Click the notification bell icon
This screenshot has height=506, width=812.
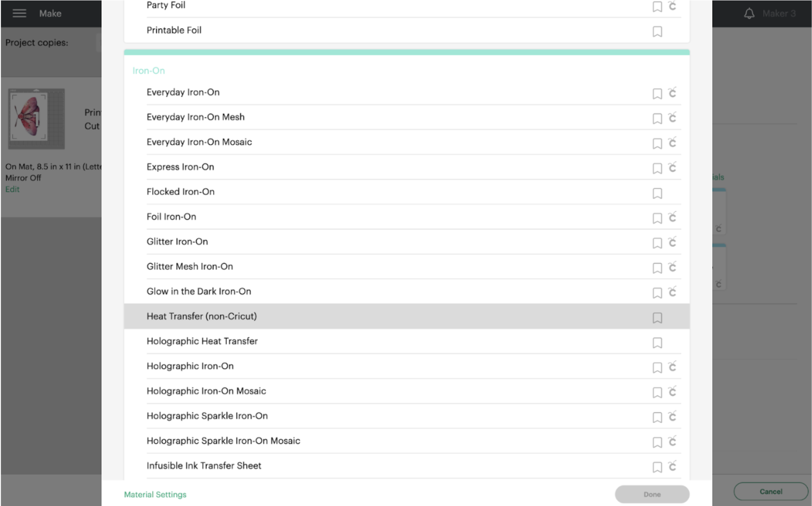pyautogui.click(x=749, y=13)
